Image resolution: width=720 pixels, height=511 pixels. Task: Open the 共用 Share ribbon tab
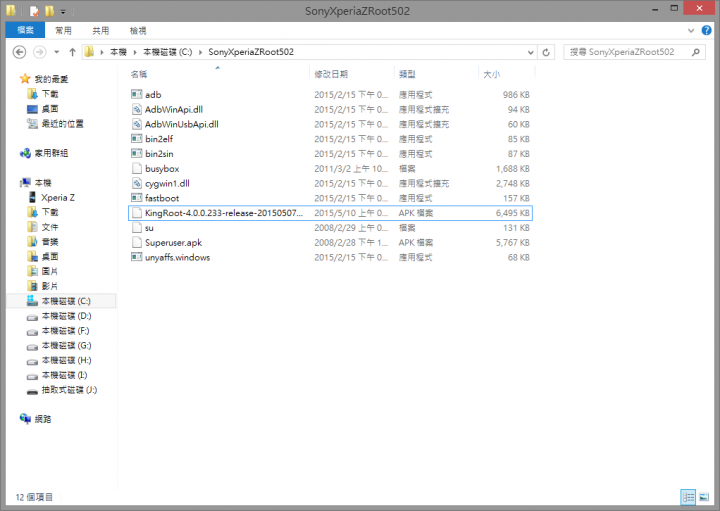pos(101,31)
